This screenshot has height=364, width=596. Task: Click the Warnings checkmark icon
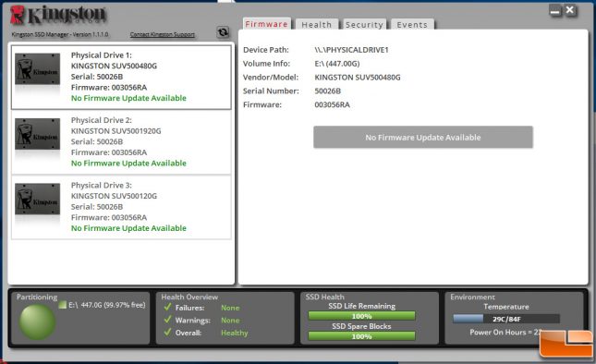tap(167, 320)
